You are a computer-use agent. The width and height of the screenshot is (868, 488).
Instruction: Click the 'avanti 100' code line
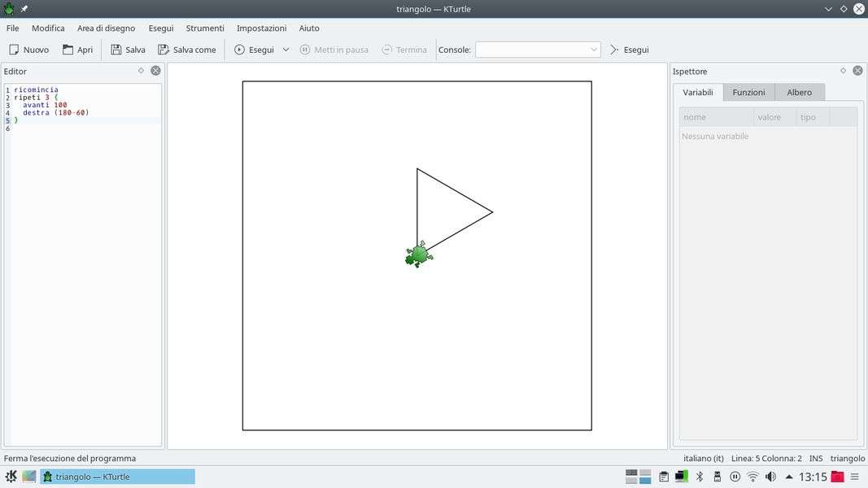tap(45, 105)
